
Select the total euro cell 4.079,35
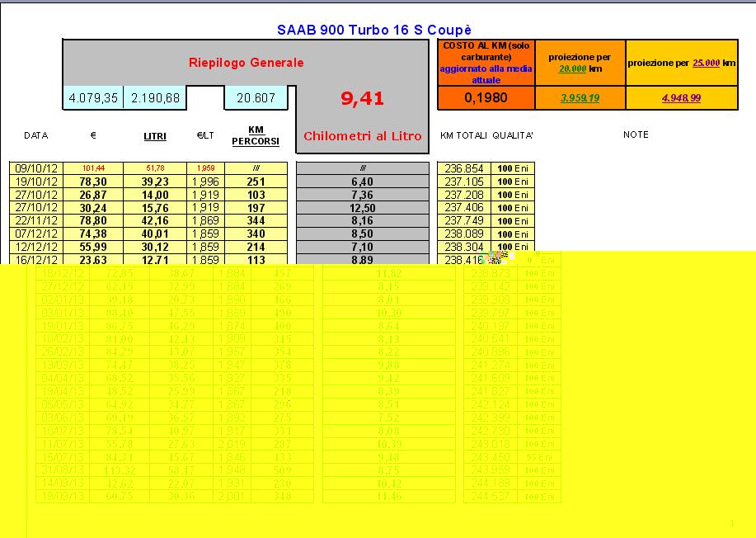(93, 98)
